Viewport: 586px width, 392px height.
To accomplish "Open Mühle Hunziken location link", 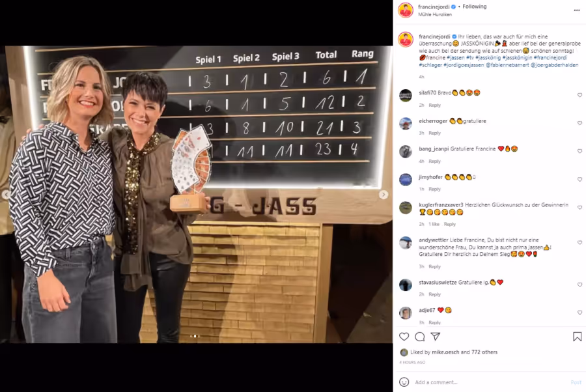I will (x=435, y=14).
